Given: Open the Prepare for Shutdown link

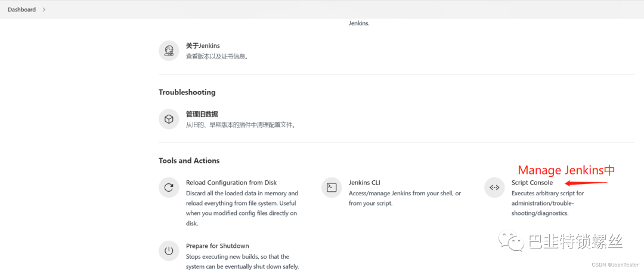Looking at the screenshot, I should point(217,246).
